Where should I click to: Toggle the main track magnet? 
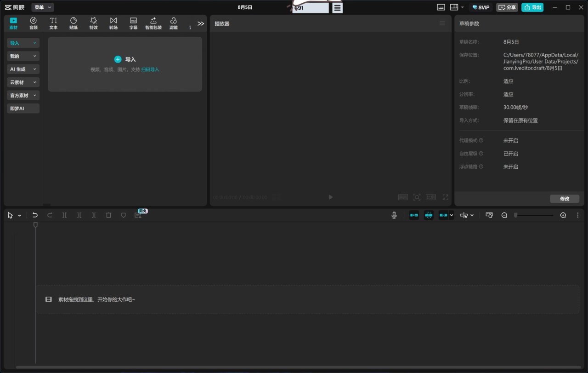tap(414, 215)
